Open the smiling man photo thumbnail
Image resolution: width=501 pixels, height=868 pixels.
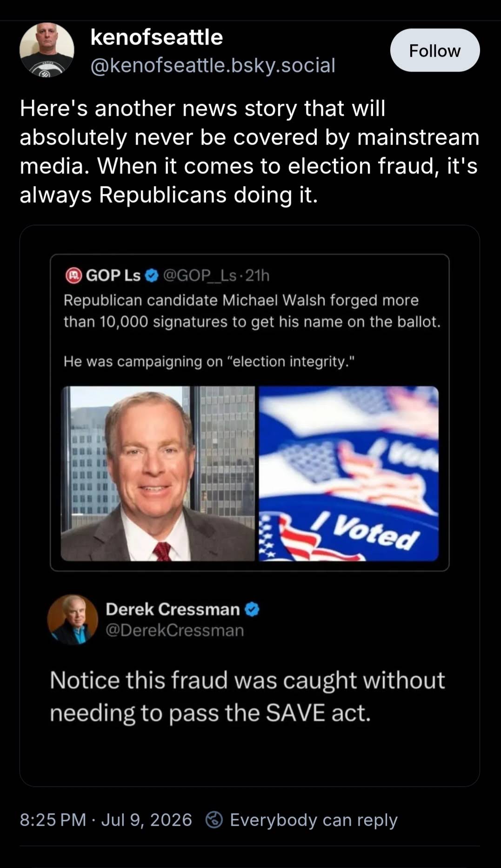pyautogui.click(x=158, y=474)
